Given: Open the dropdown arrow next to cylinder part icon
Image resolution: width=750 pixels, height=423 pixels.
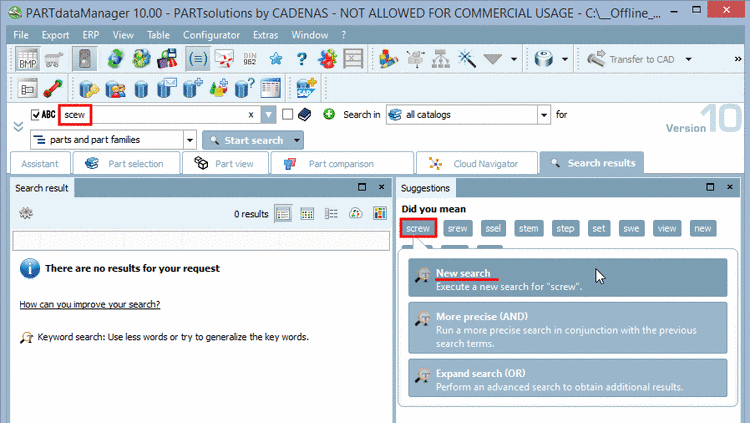Looking at the screenshot, I should click(x=565, y=59).
